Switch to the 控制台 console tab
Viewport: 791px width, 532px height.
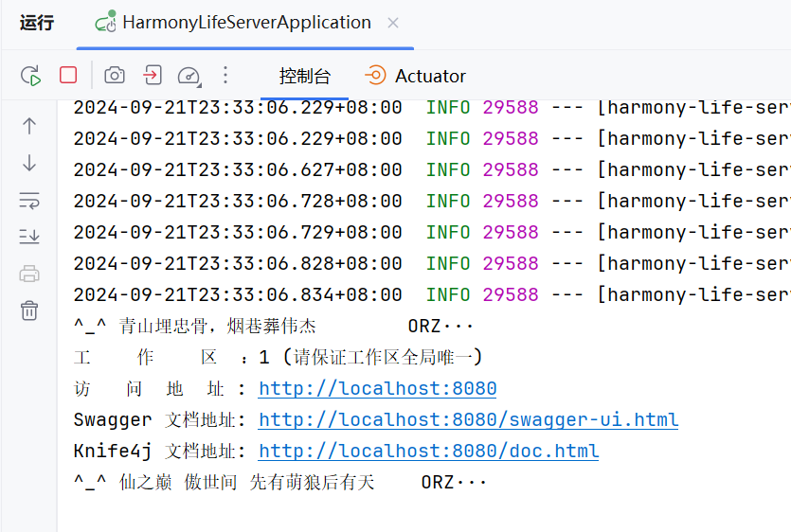point(305,76)
